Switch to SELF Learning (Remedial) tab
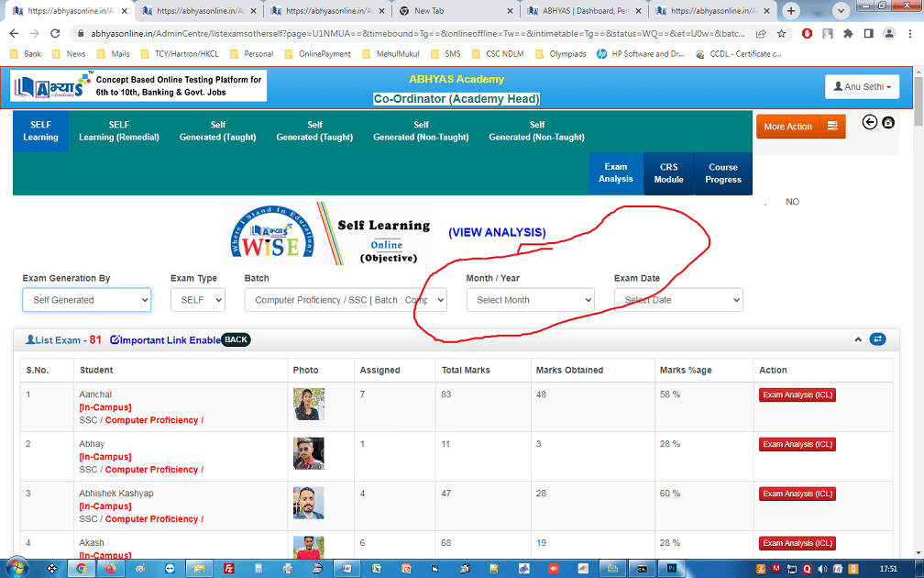Viewport: 924px width, 578px height. point(119,131)
